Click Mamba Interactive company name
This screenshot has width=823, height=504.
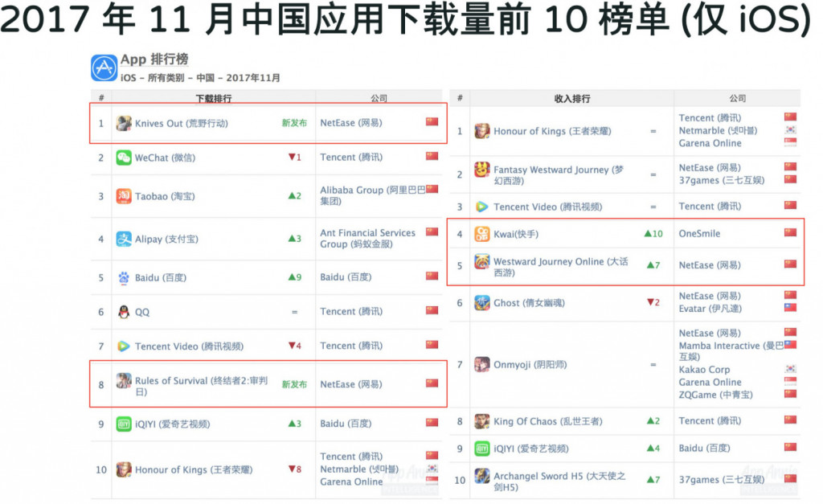click(x=731, y=350)
